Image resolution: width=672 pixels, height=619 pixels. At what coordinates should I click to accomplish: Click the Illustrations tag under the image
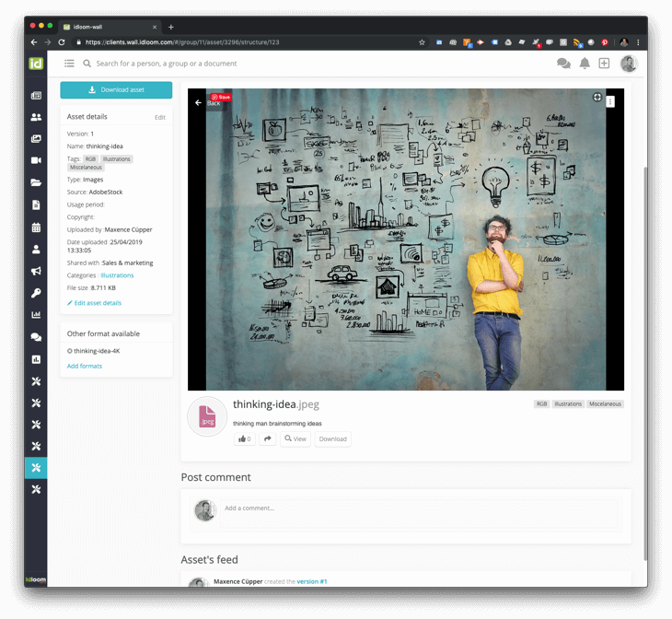coord(568,403)
